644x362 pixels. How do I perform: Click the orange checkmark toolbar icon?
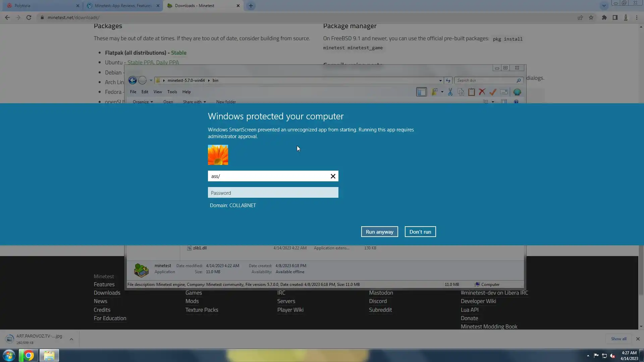coord(493,92)
